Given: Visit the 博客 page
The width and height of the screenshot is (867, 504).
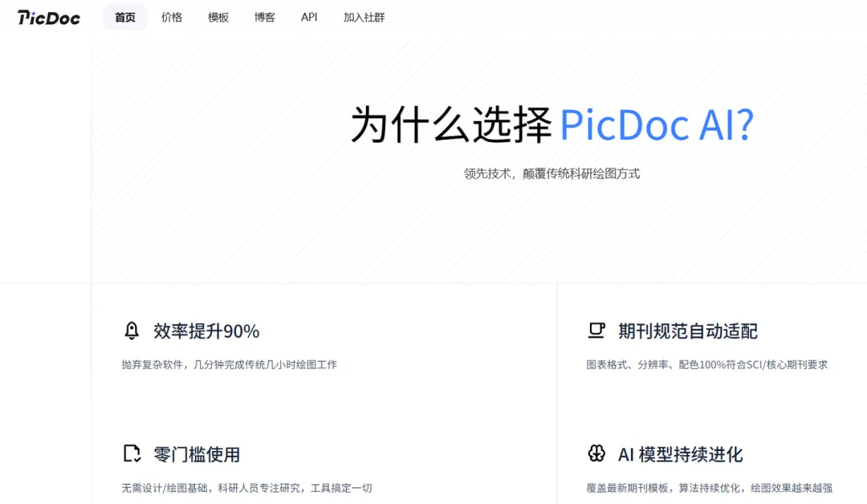Looking at the screenshot, I should tap(265, 17).
